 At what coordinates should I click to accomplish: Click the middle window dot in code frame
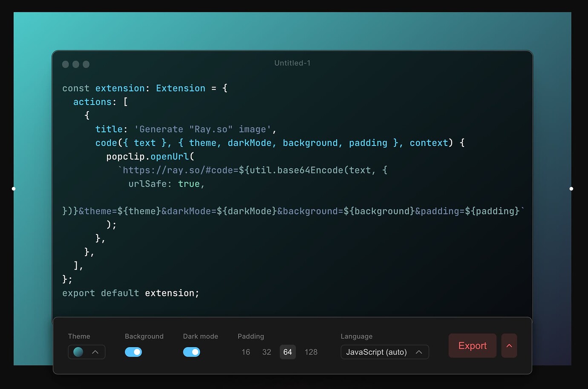(76, 64)
